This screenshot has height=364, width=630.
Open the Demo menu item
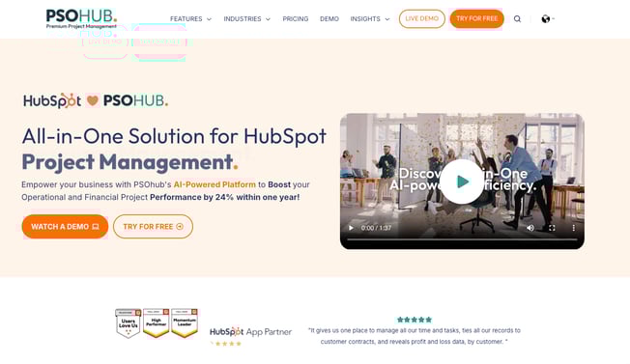click(329, 19)
